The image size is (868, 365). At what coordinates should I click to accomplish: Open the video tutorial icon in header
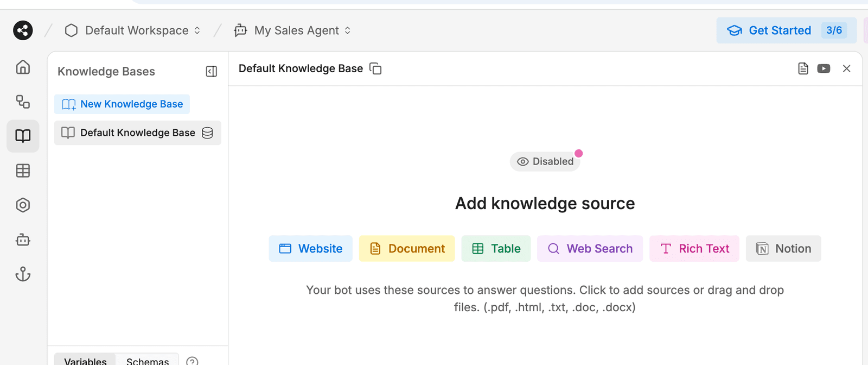coord(824,68)
